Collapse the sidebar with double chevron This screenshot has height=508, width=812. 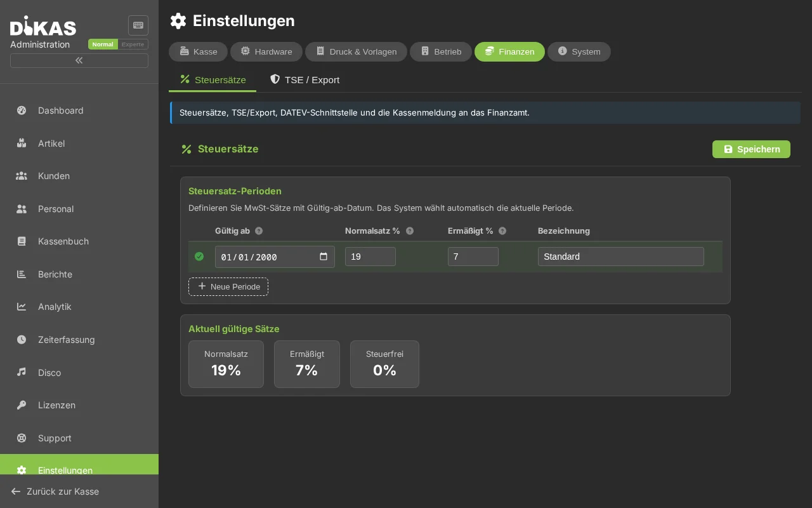point(79,60)
